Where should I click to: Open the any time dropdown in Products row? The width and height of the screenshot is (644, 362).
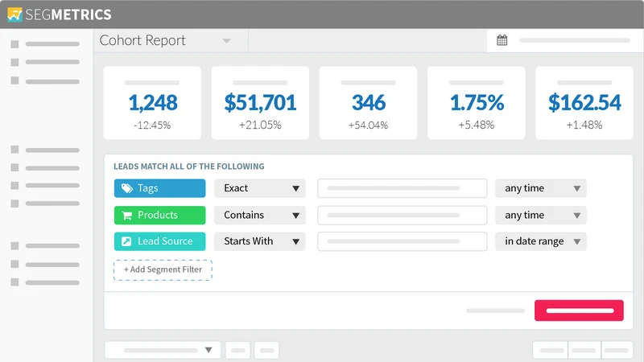(x=540, y=216)
